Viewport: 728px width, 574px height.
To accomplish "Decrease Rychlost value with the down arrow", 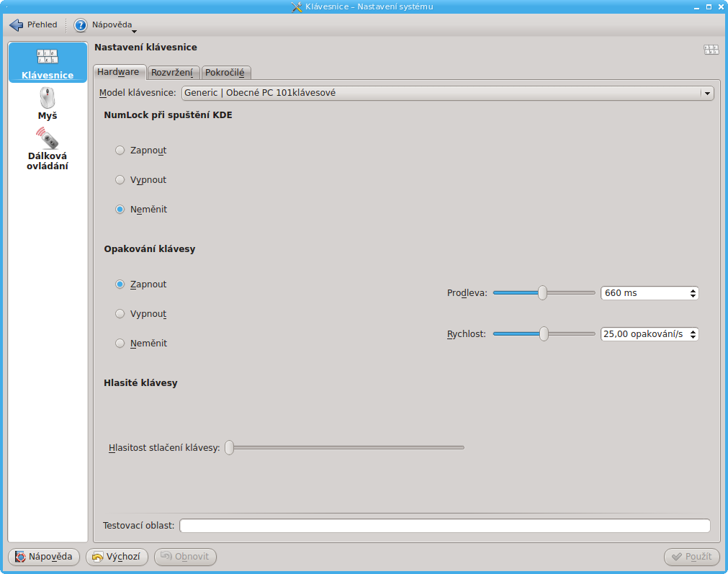I will click(x=693, y=336).
